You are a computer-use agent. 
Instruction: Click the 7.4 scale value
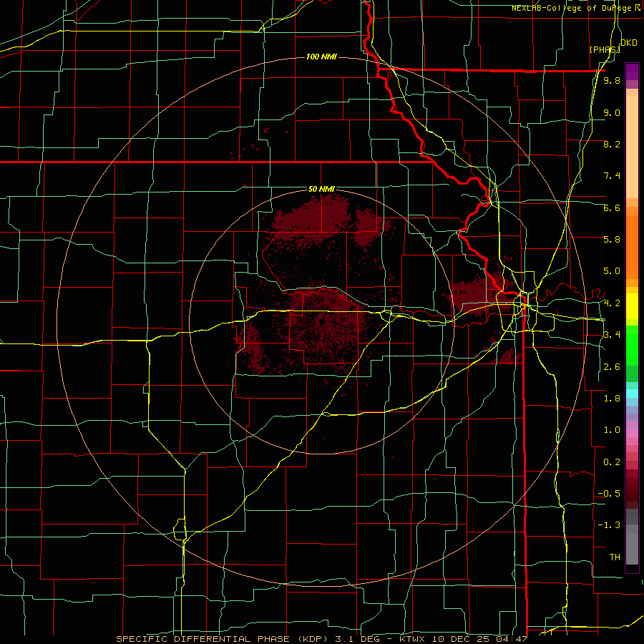[612, 176]
